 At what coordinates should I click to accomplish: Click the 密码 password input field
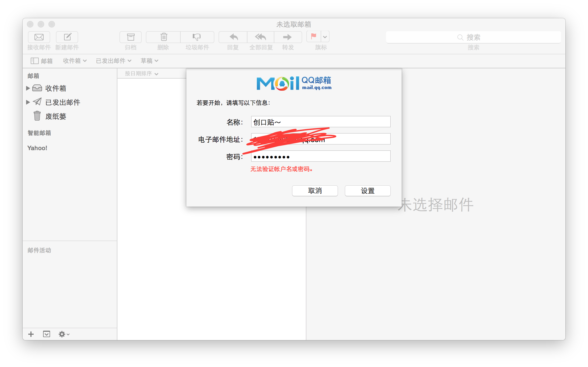(x=320, y=156)
